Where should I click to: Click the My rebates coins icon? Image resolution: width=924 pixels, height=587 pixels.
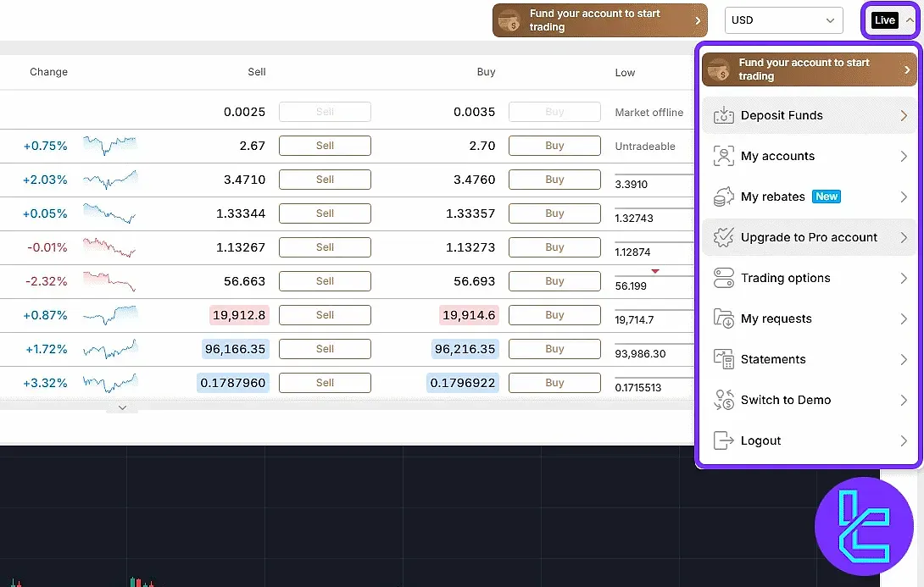723,197
